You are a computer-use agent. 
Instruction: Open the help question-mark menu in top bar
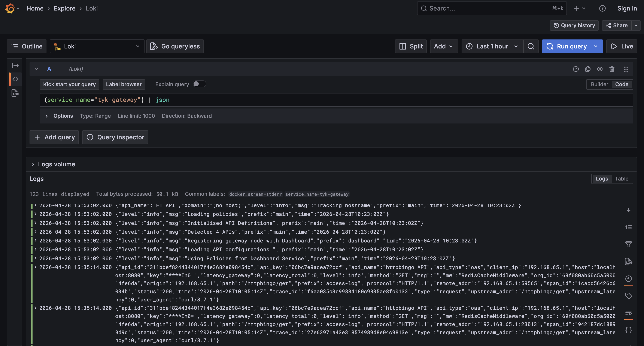(x=602, y=8)
